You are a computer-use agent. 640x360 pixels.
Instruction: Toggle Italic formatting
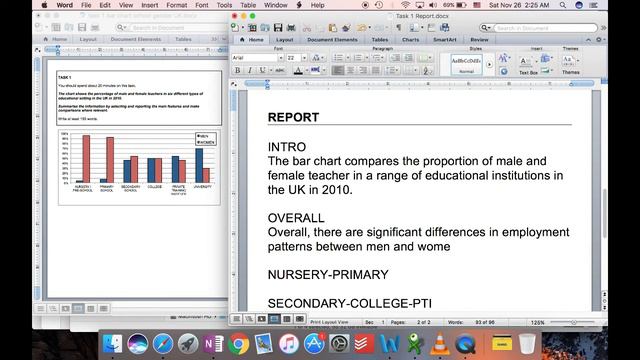[249, 70]
